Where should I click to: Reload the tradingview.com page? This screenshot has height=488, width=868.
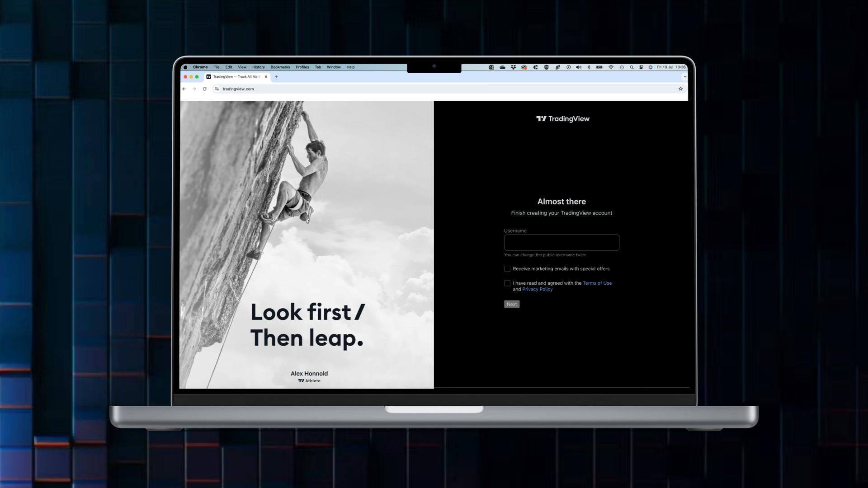pyautogui.click(x=205, y=89)
